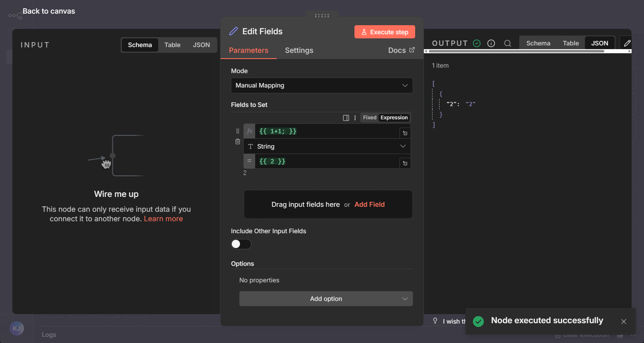Viewport: 644px width, 343px height.
Task: Expand the value expression editor icon
Action: pyautogui.click(x=405, y=163)
